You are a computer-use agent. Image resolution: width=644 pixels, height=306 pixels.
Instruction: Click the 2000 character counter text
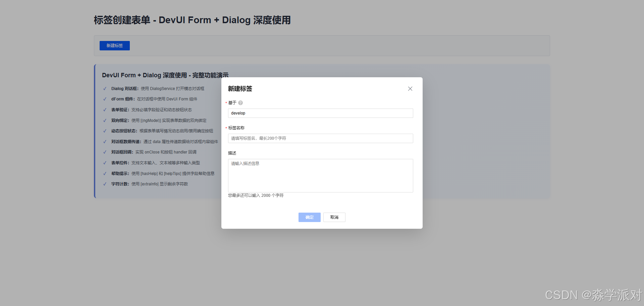tap(256, 195)
